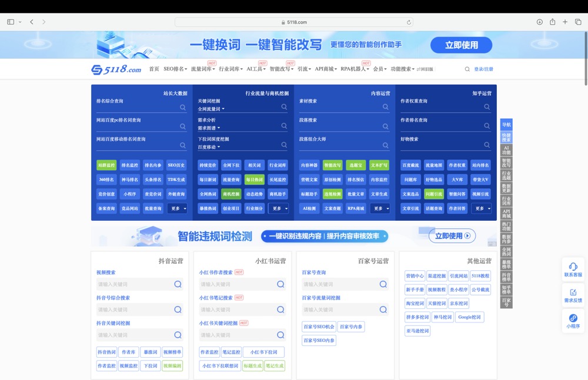Open 行业词库 navigation dropdown

tap(230, 69)
